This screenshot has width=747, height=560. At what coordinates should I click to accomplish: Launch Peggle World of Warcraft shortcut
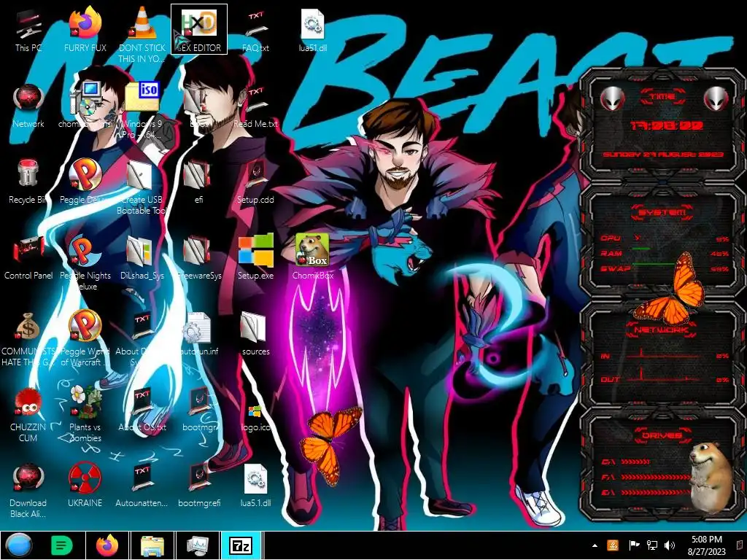[x=85, y=338]
